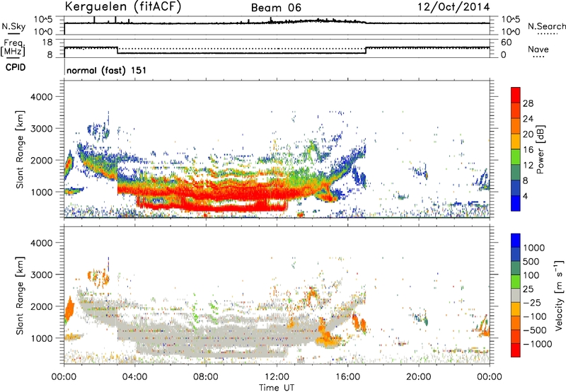Click the 'Beam 06' label
Image resolution: width=566 pixels, height=392 pixels.
click(x=276, y=8)
